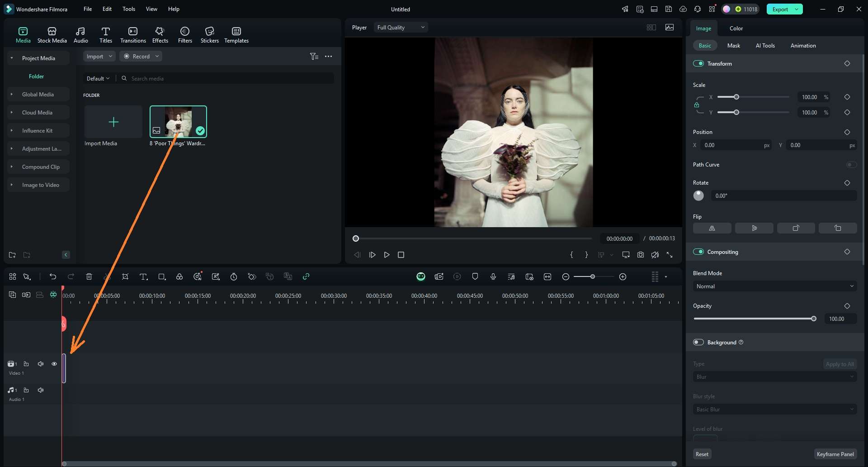
Task: Open the media panel more options
Action: click(x=329, y=57)
